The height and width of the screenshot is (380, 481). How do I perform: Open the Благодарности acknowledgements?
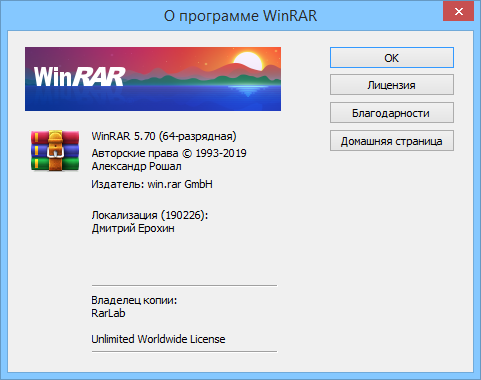point(392,113)
